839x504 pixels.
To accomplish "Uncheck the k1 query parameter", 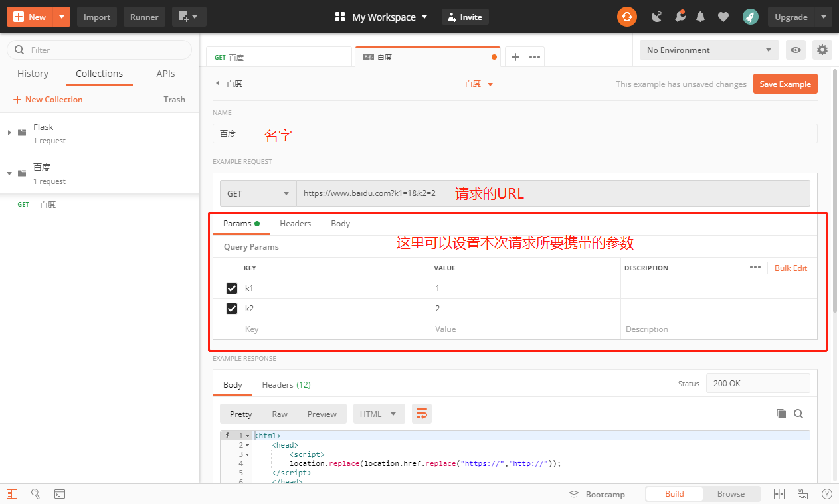I will [232, 288].
